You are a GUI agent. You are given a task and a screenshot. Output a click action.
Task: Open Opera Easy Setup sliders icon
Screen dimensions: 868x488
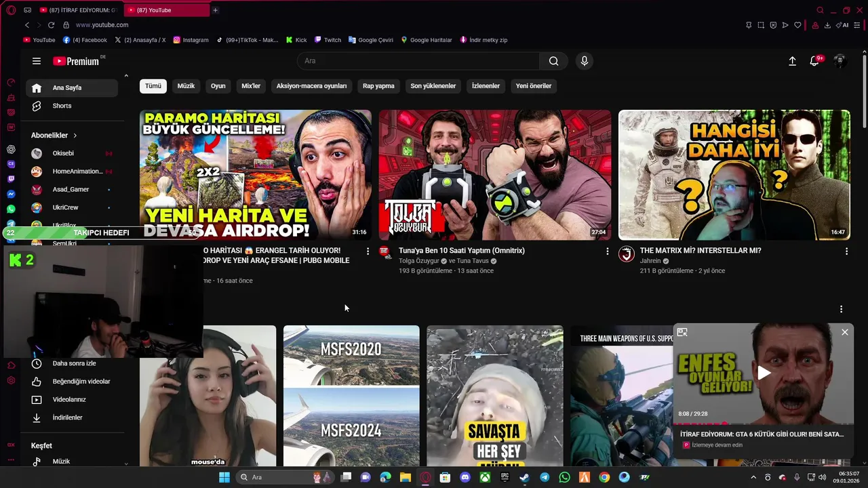coord(857,25)
